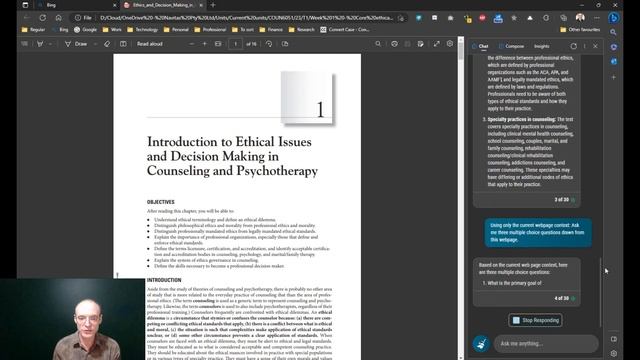Open Regular favourites folder

pyautogui.click(x=33, y=29)
